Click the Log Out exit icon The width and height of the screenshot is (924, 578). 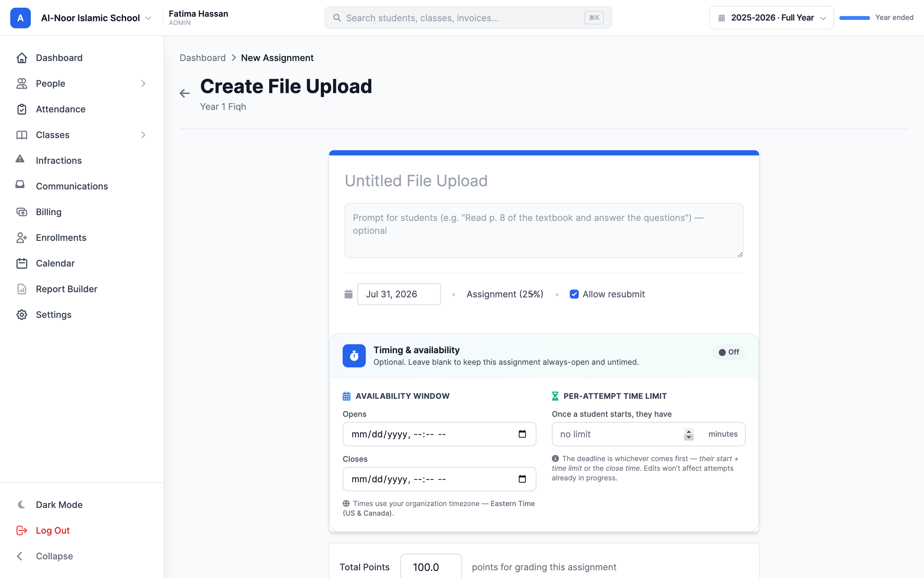point(22,530)
